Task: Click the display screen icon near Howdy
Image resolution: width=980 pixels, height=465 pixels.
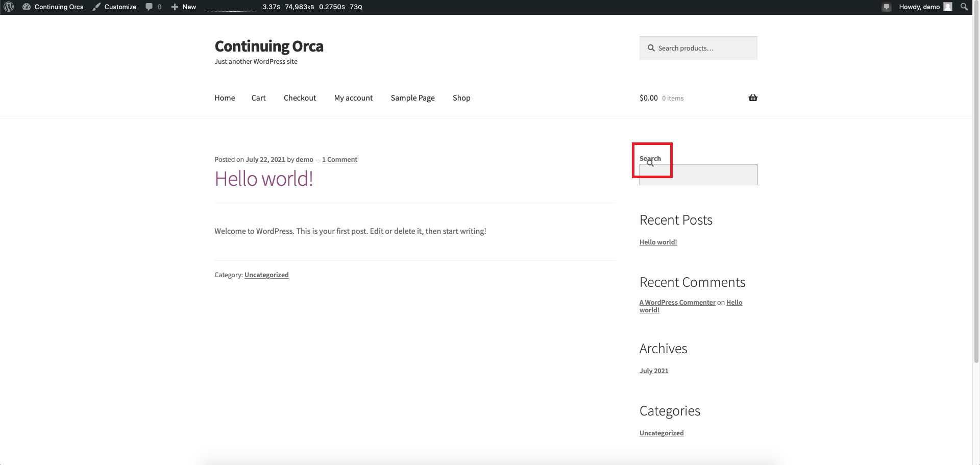Action: 886,7
